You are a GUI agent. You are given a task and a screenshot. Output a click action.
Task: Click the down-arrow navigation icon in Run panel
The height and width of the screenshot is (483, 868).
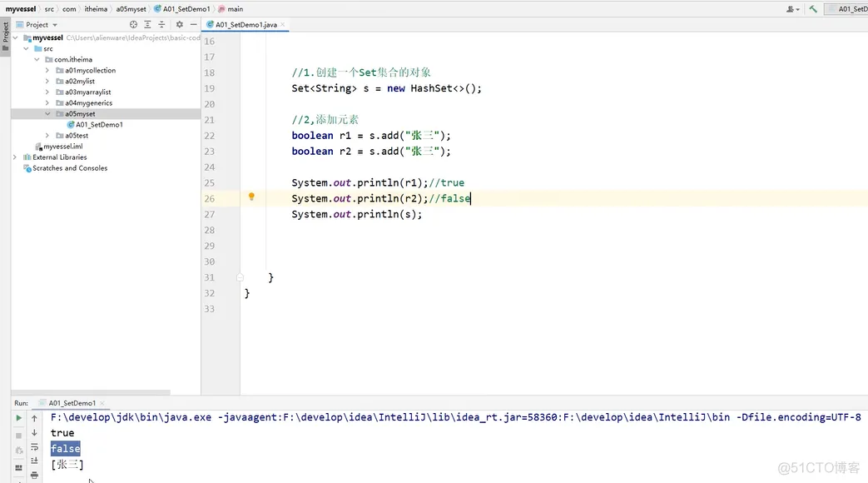pos(33,433)
